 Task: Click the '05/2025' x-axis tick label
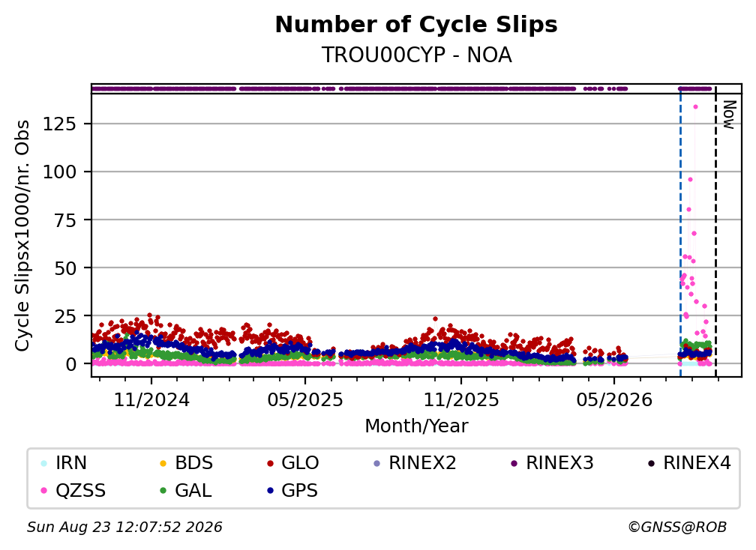point(305,399)
